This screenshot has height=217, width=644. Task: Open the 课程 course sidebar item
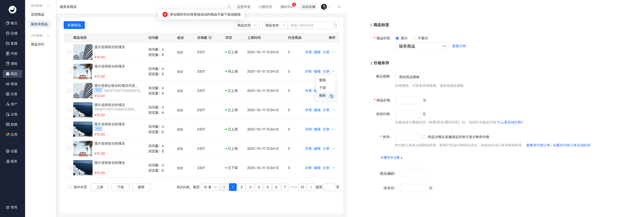click(12, 64)
